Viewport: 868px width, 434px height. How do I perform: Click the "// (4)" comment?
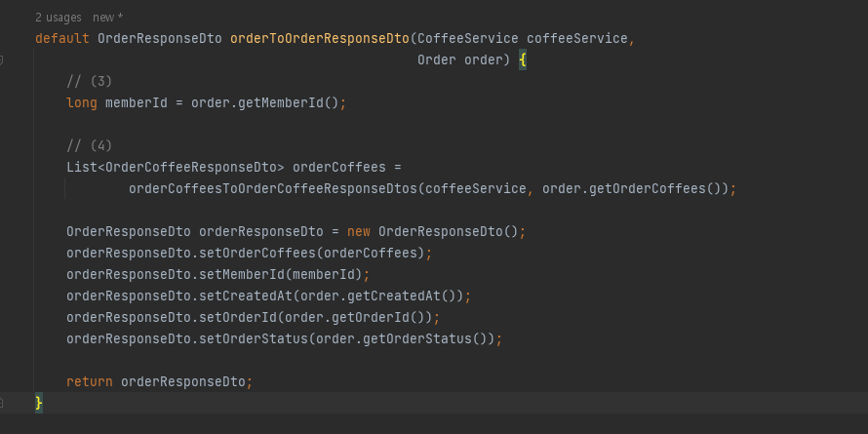click(89, 145)
